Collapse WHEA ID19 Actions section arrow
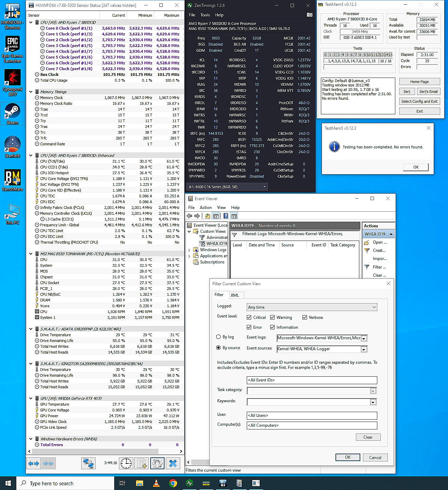 (391, 234)
